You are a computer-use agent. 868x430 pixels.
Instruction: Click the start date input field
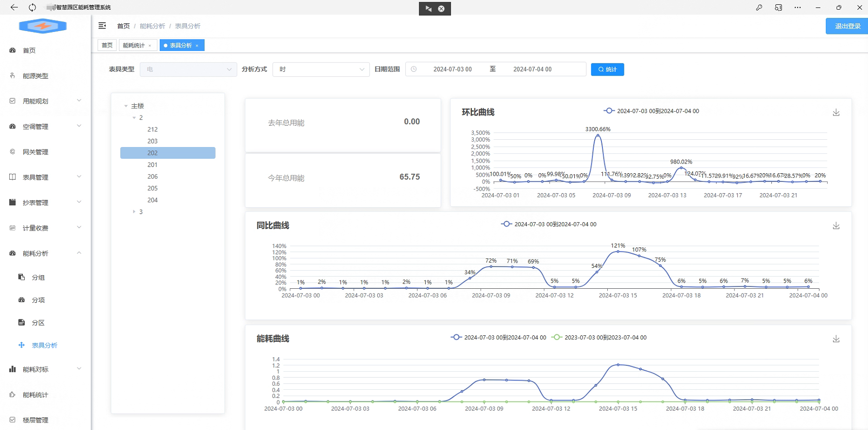pyautogui.click(x=452, y=69)
